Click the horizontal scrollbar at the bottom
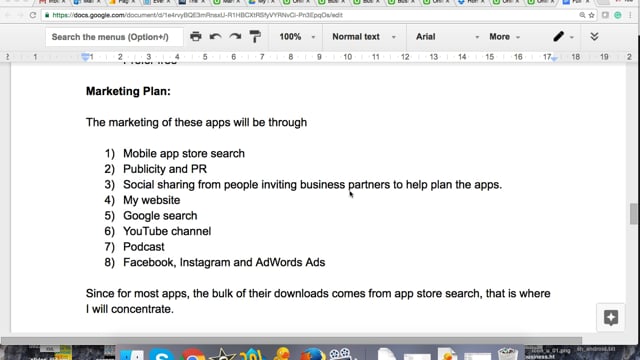The image size is (640, 360). coord(291,340)
